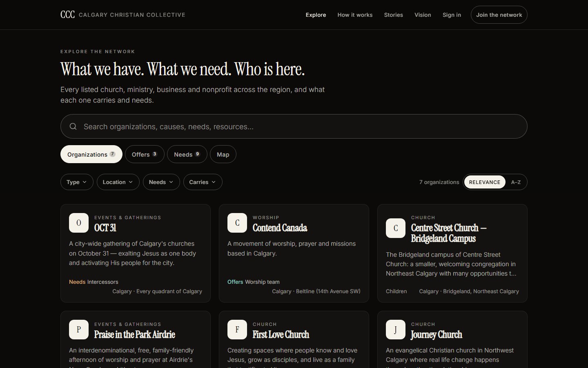Open the Praise in the Park P avatar
Image resolution: width=588 pixels, height=368 pixels.
coord(79,330)
